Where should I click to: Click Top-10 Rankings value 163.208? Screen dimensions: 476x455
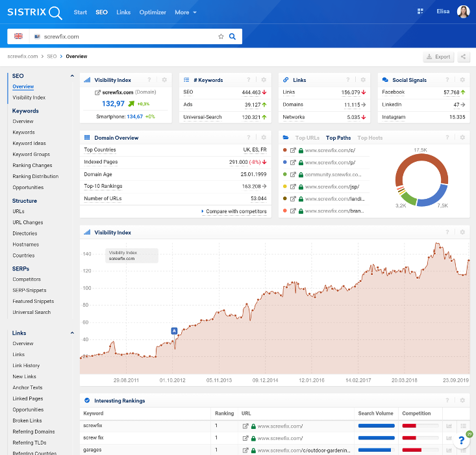click(251, 187)
